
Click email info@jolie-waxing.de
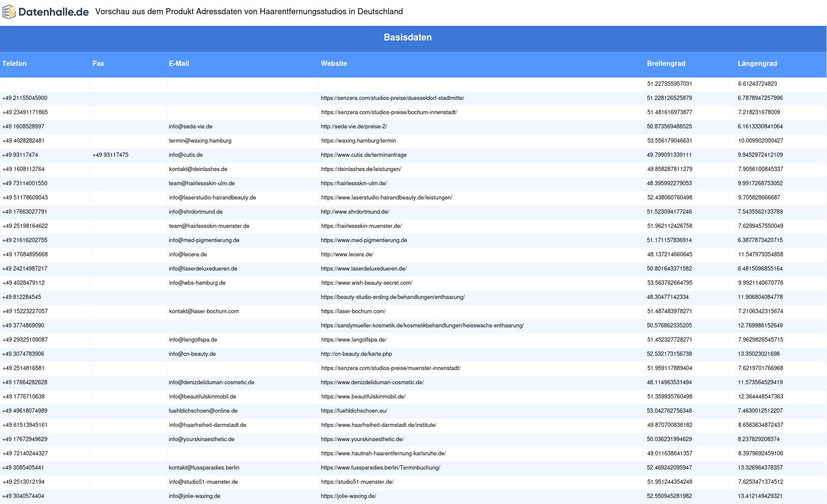click(x=195, y=496)
